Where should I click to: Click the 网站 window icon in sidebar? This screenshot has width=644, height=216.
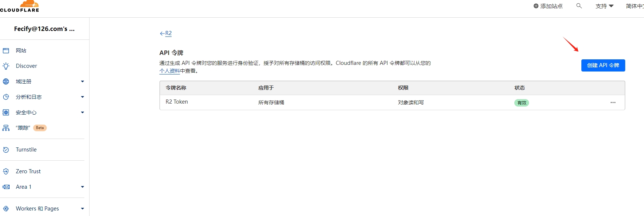(x=6, y=50)
